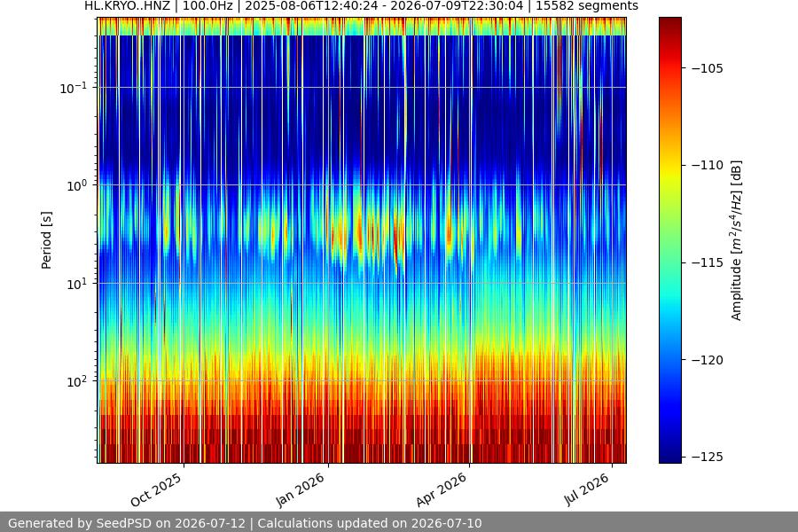Click the −115 colorbar tick label
Image resolution: width=798 pixels, height=532 pixels.
708,262
